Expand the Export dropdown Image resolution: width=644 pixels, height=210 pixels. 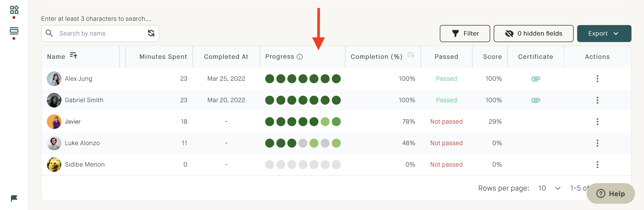click(x=604, y=34)
